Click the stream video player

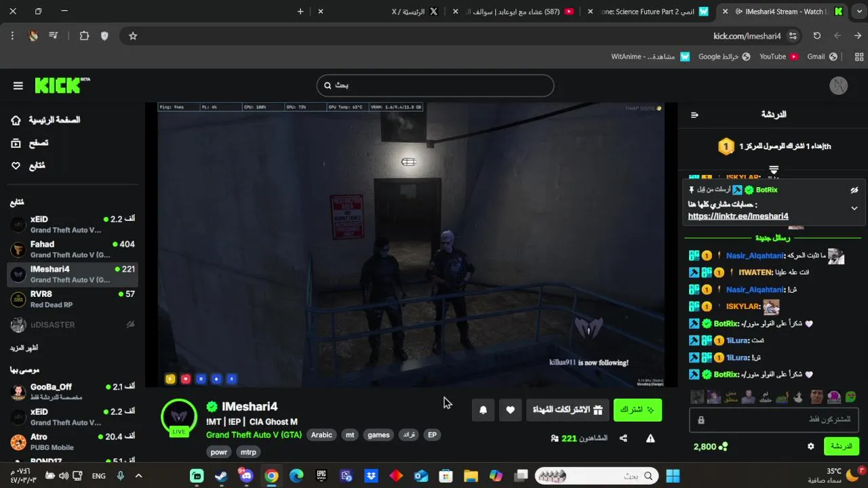[x=411, y=245]
